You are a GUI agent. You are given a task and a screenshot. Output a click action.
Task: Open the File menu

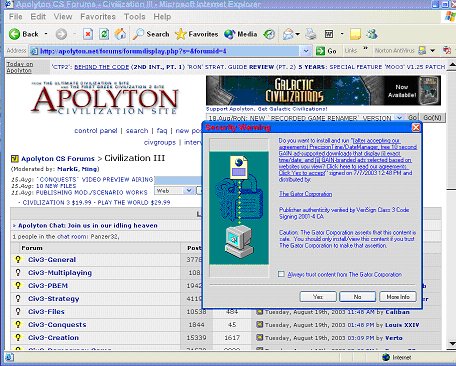click(15, 17)
